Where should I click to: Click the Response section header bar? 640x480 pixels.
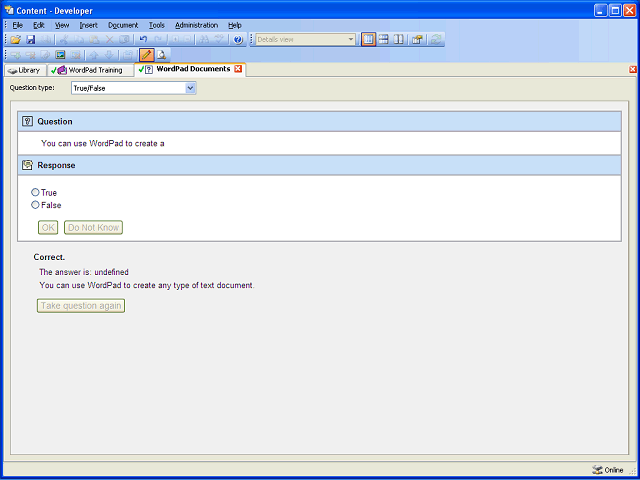point(320,165)
